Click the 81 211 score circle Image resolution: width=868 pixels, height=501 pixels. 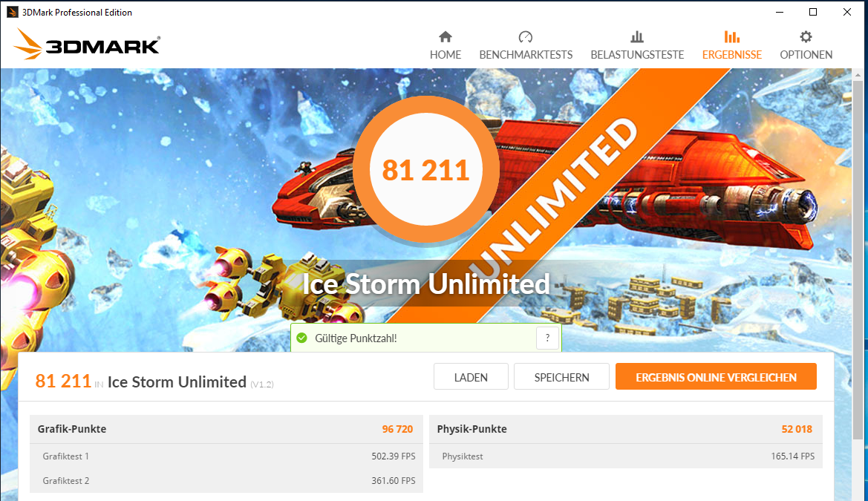(425, 169)
